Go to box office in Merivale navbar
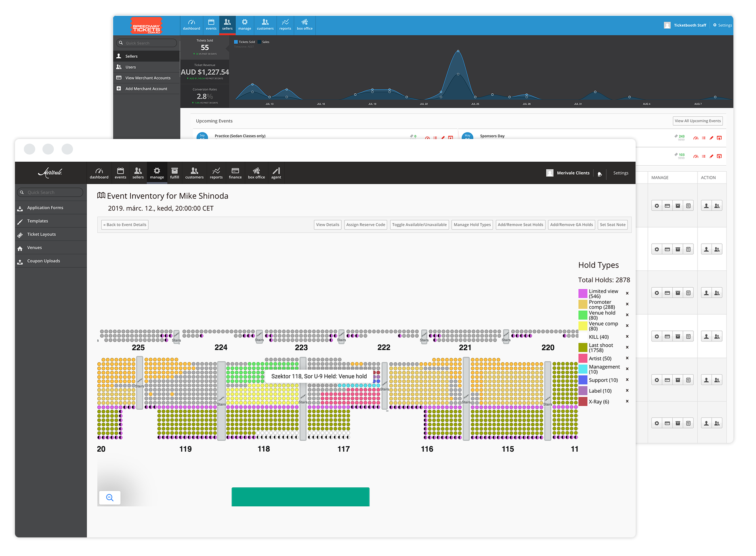This screenshot has height=556, width=756. tap(256, 173)
